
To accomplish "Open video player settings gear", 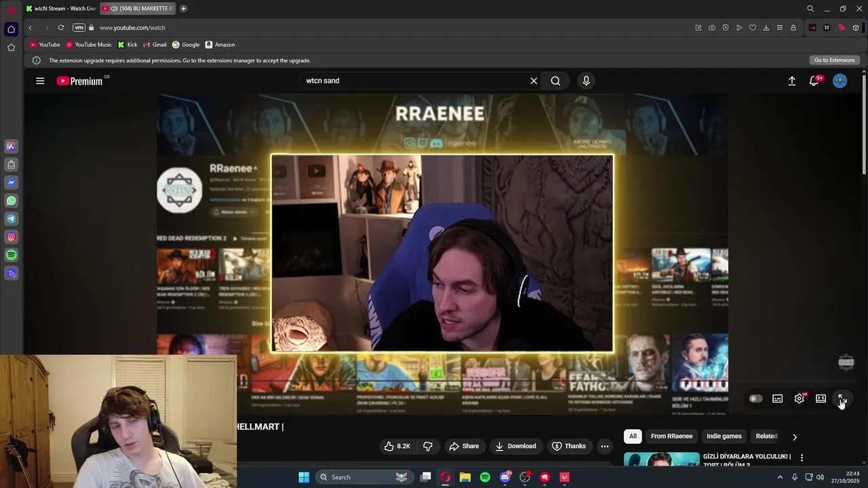I will point(800,399).
